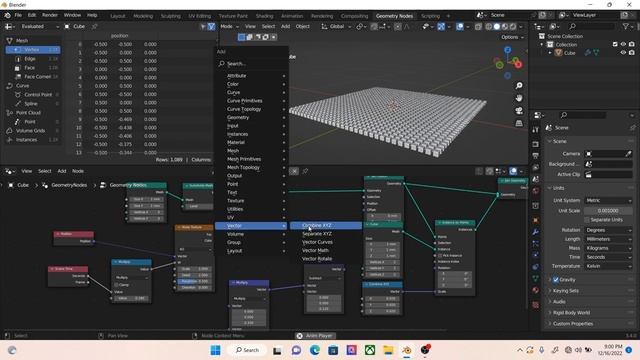Open the Combine XYZ node entry
This screenshot has width=640, height=360.
tap(325, 225)
